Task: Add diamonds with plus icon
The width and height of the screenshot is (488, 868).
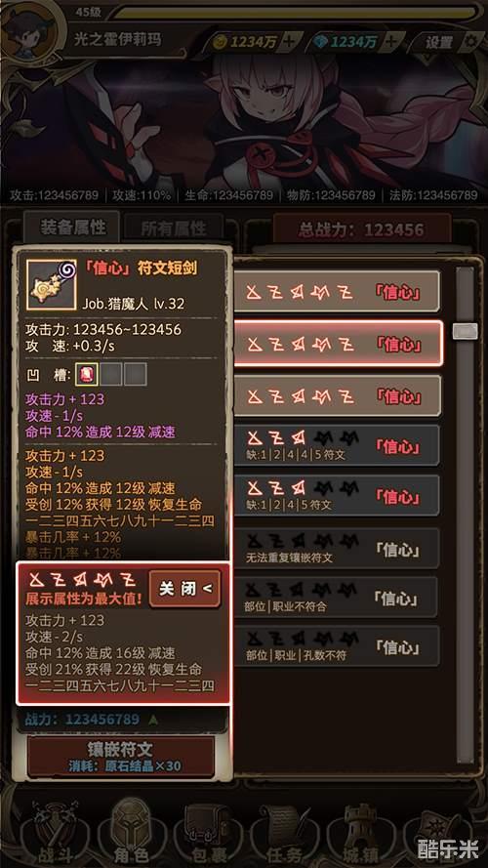Action: pos(391,42)
